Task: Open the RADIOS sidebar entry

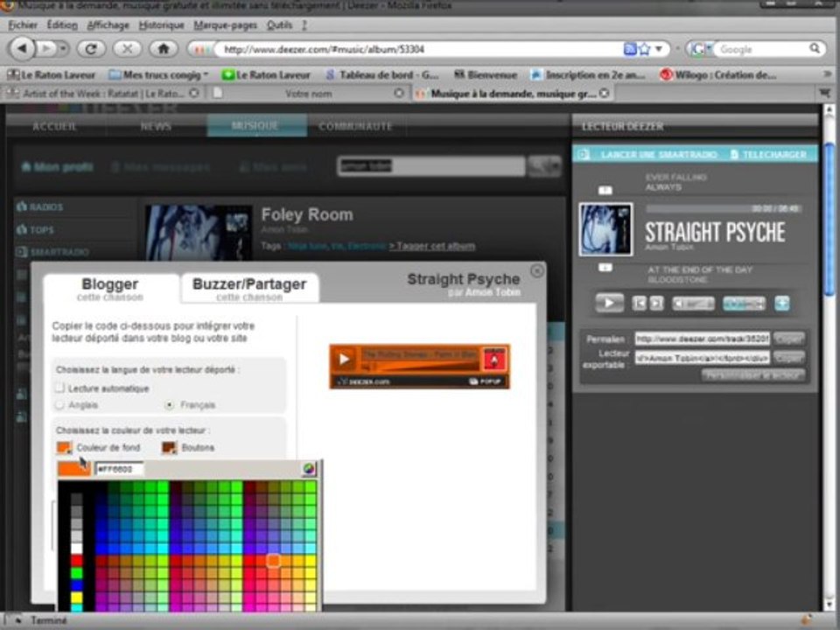Action: (x=40, y=206)
